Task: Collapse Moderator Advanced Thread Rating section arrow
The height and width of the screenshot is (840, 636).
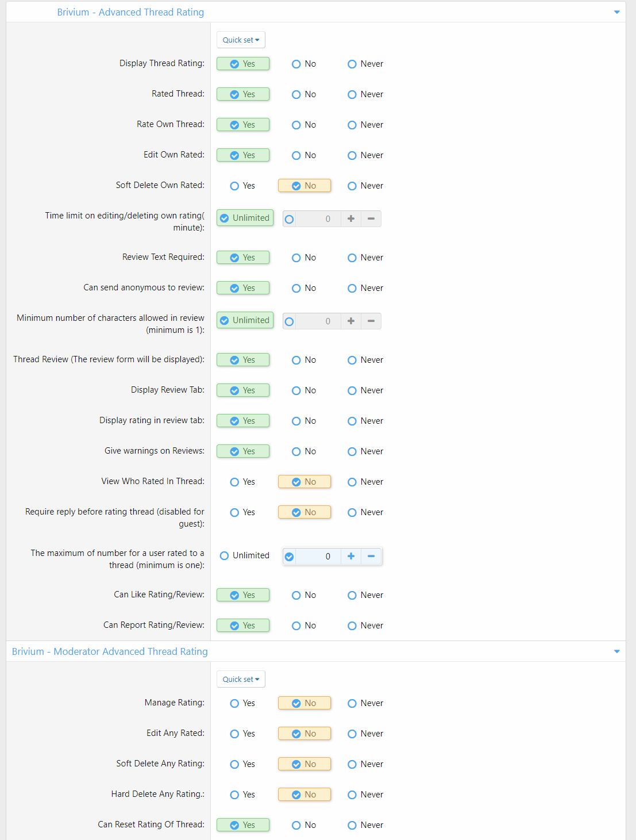Action: pyautogui.click(x=616, y=651)
